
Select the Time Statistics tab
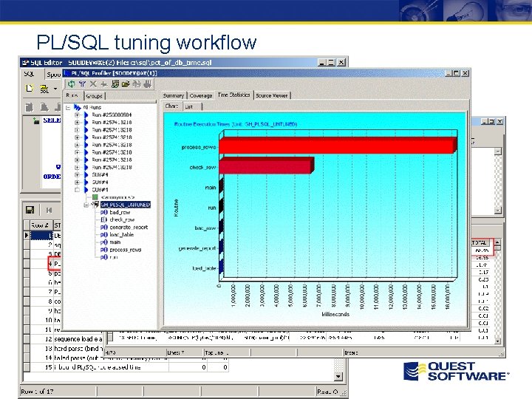234,95
